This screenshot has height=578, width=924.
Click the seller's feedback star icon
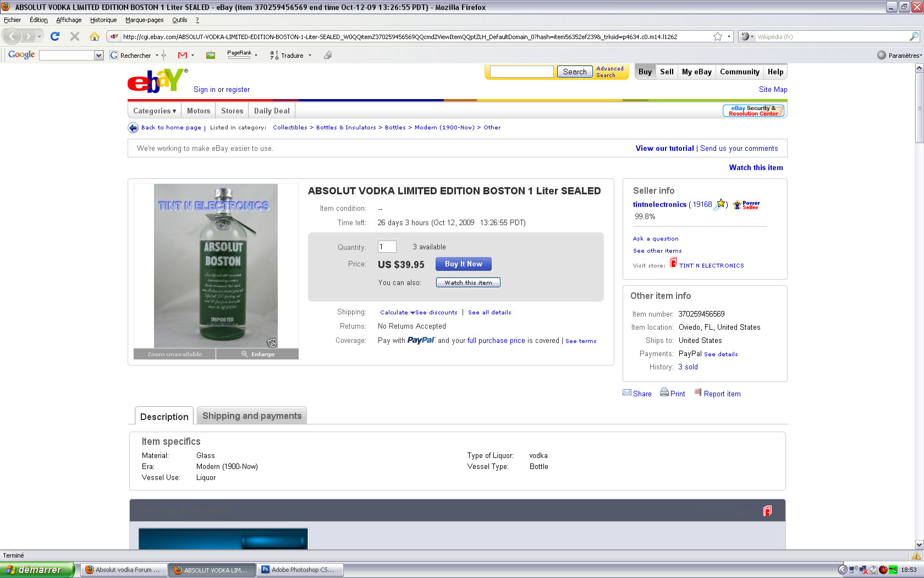pos(721,204)
